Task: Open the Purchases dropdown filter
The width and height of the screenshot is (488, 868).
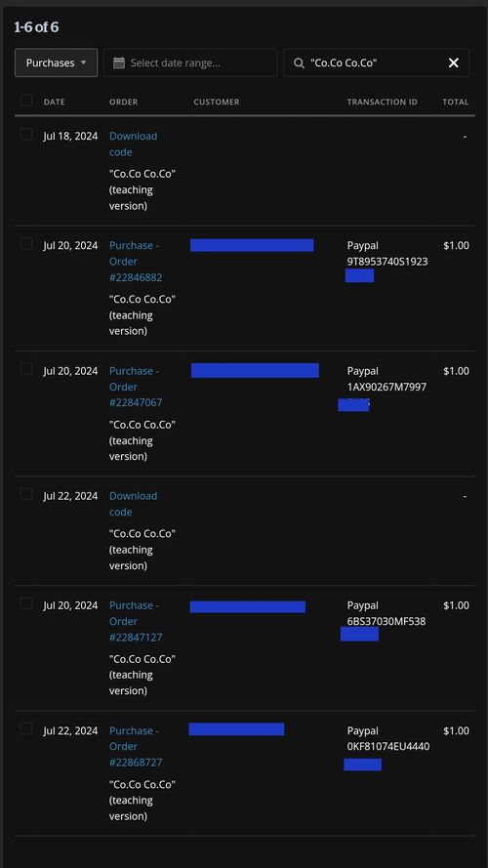Action: click(x=57, y=62)
